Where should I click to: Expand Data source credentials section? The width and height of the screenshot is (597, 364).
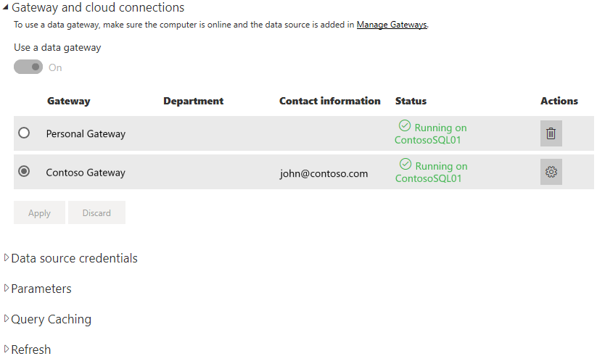coord(6,257)
